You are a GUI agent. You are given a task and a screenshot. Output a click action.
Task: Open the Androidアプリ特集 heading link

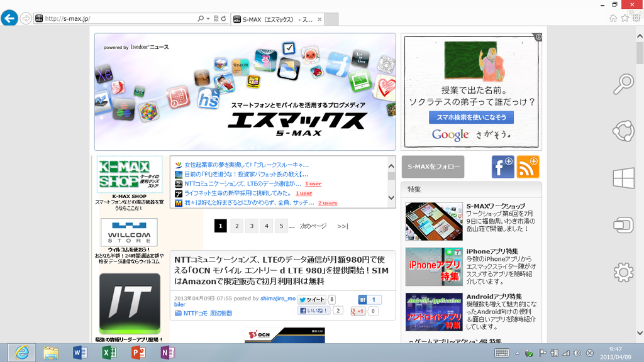click(x=494, y=297)
